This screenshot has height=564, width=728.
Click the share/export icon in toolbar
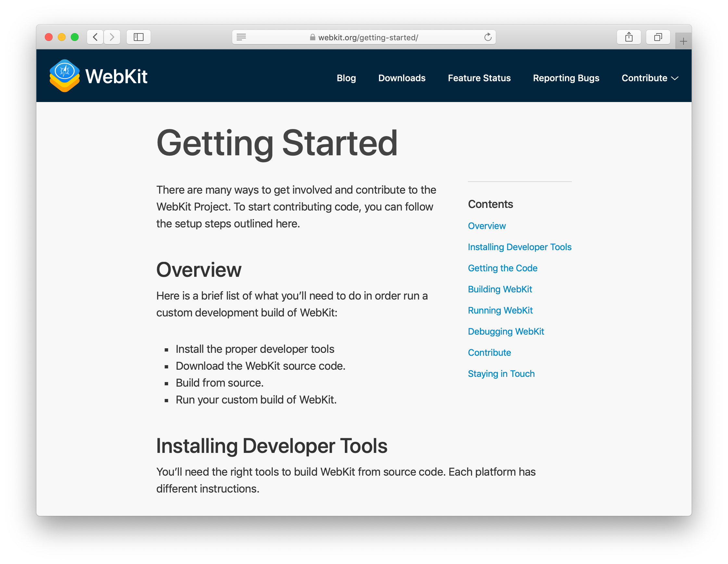(628, 37)
